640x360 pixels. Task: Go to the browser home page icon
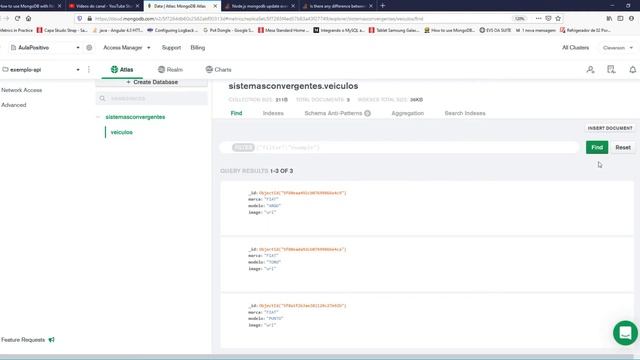29,18
